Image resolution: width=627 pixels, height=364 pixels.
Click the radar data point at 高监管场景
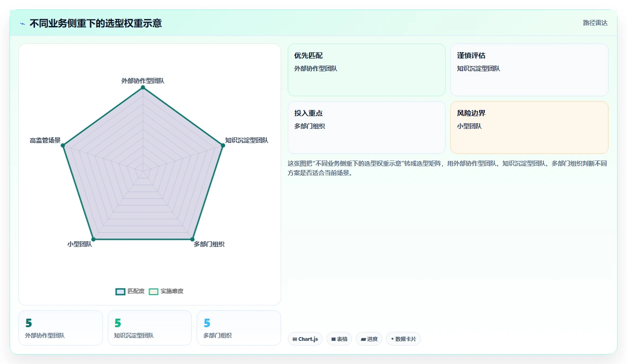point(63,145)
